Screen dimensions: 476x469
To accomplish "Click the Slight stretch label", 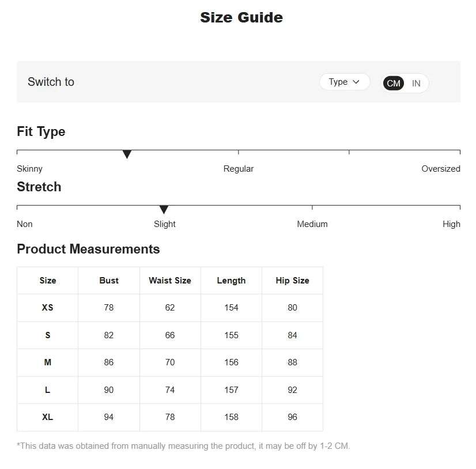I will [x=165, y=224].
